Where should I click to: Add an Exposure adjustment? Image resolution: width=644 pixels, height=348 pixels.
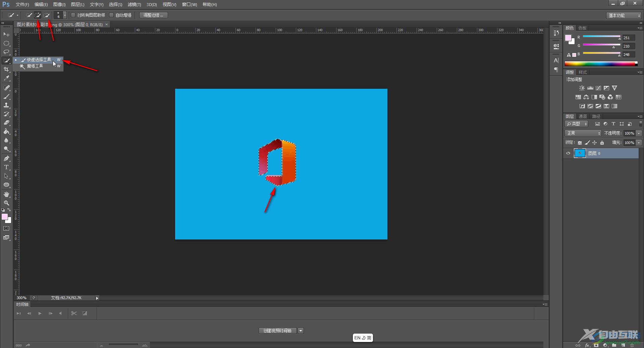coord(606,88)
